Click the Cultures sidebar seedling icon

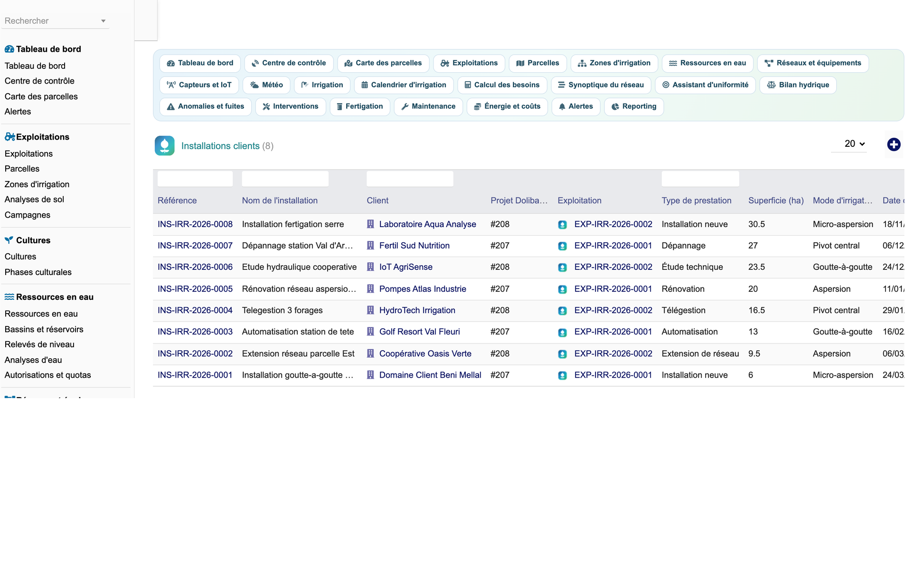[9, 240]
